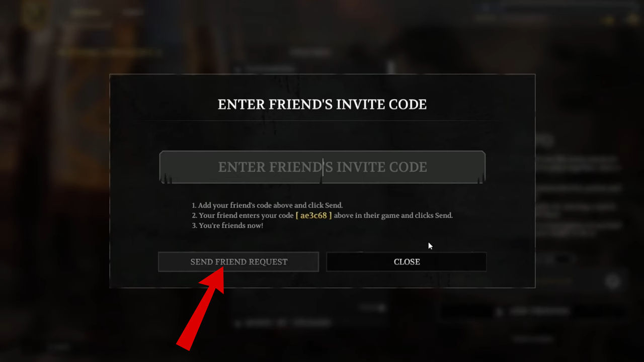The width and height of the screenshot is (644, 362).
Task: Click the friend's invite code input field
Action: coord(322,167)
